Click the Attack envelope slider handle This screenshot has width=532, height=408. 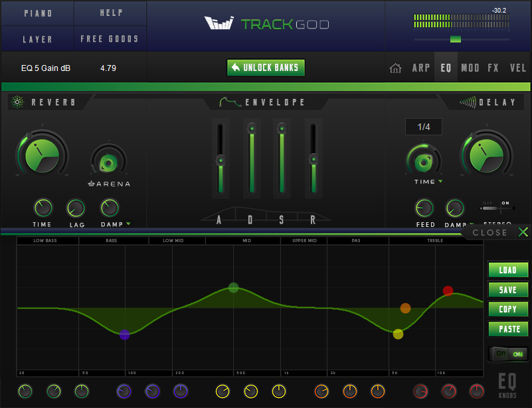pyautogui.click(x=221, y=161)
